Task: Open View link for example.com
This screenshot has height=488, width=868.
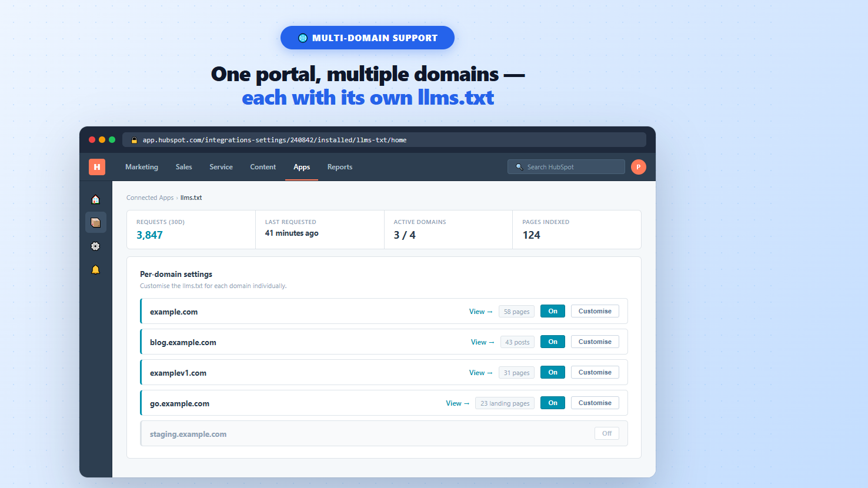Action: [x=481, y=312]
